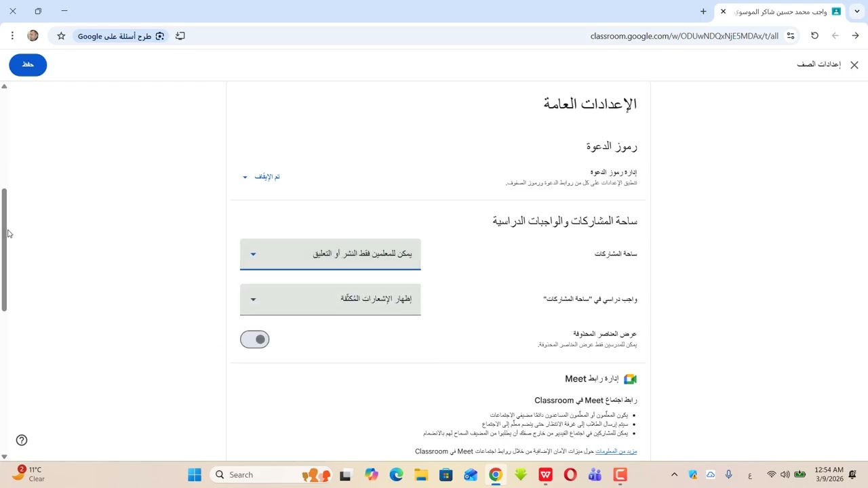This screenshot has width=868, height=488.
Task: Click the site information icon by the URL
Action: pos(791,36)
